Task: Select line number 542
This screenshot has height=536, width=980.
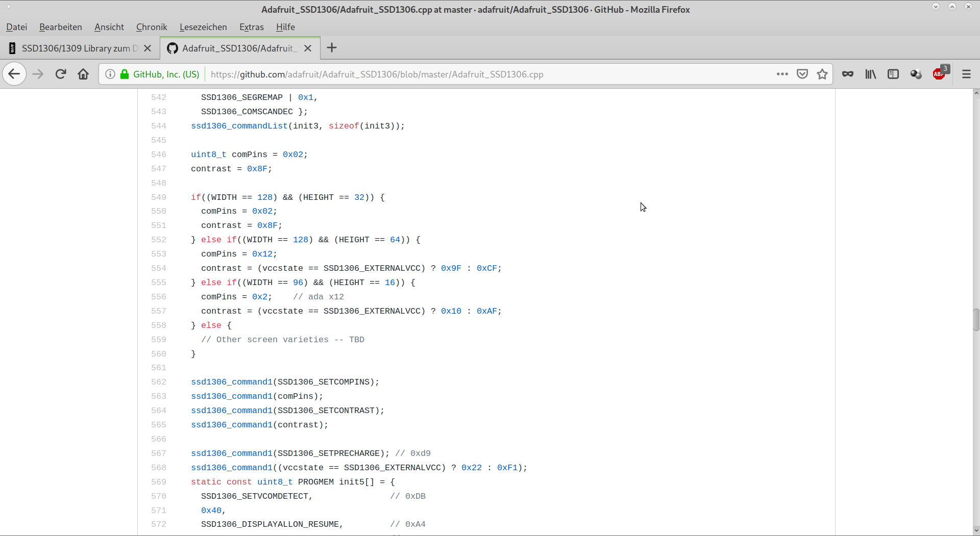Action: (159, 97)
